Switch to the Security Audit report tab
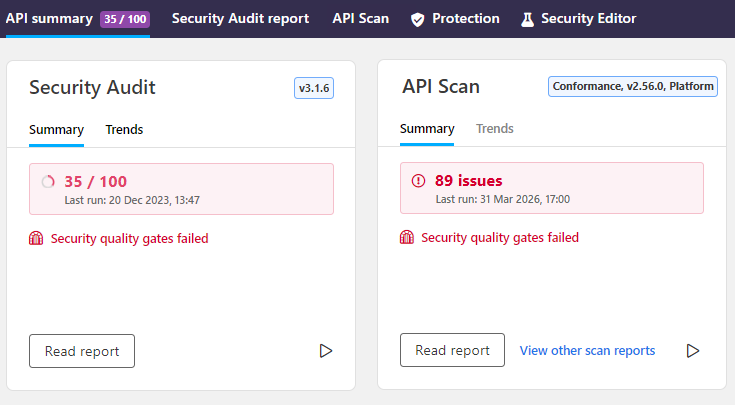Viewport: 735px width, 405px height. point(240,19)
